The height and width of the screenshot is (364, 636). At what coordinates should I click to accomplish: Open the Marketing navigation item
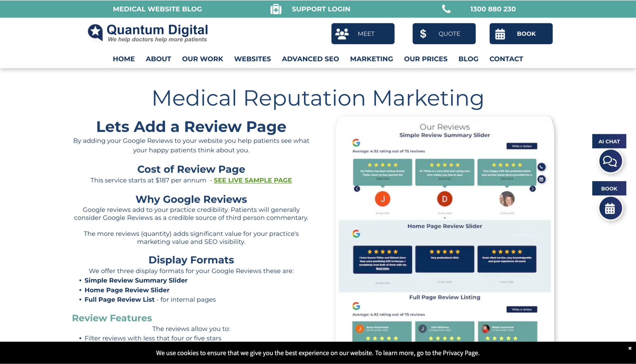tap(371, 59)
